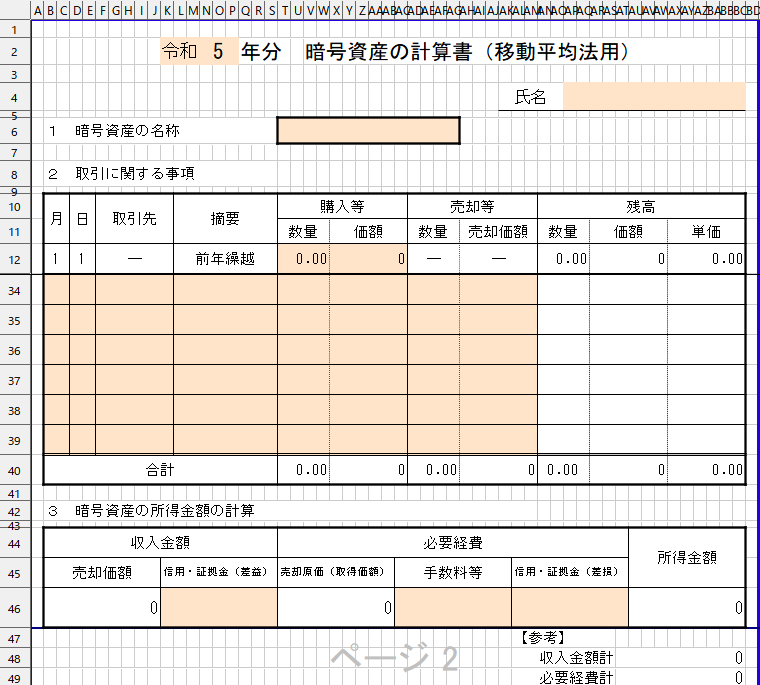Select column header K
The image size is (760, 685).
click(168, 10)
